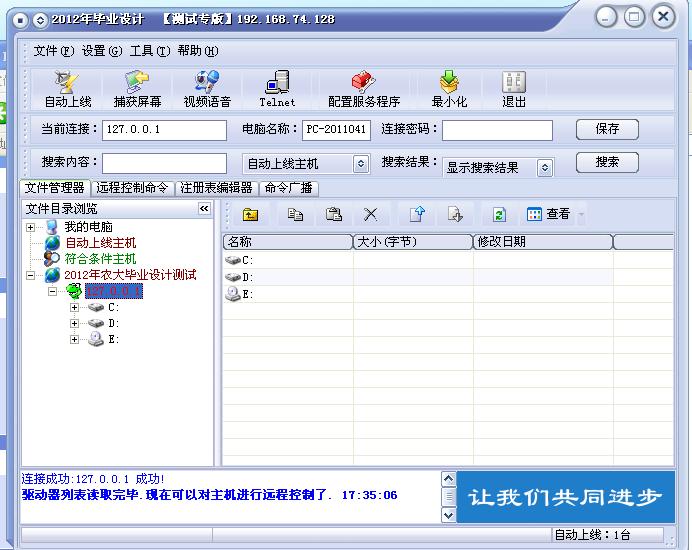Select 自动上线主机 tree node
The width and height of the screenshot is (692, 550).
(x=101, y=243)
